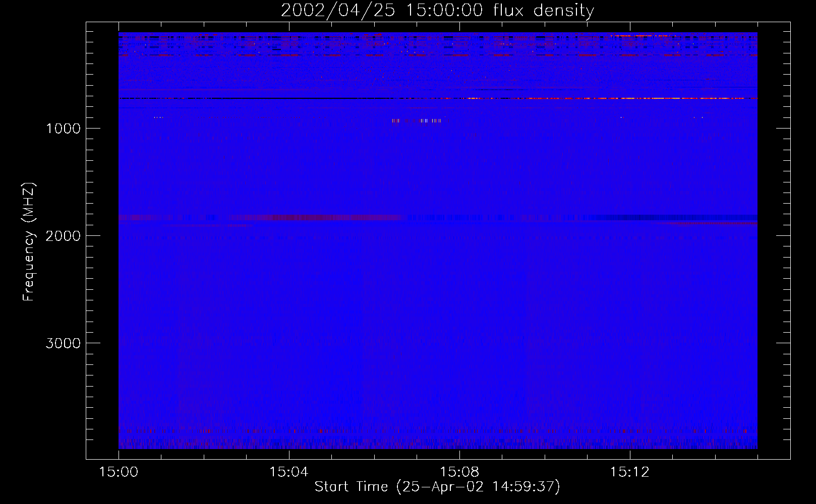Click the plot title "2002/04/25 15:00:00 flux density"
Screen dimensions: 816x504
coord(437,11)
